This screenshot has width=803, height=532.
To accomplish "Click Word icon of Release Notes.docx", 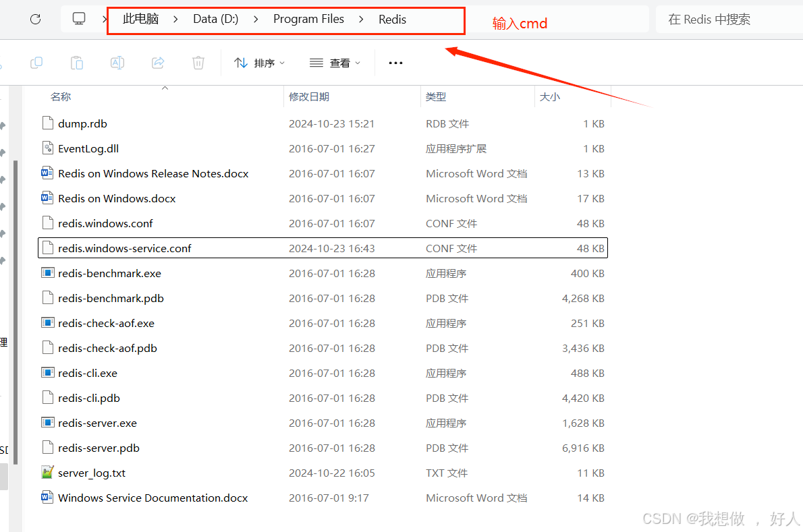I will pyautogui.click(x=47, y=173).
